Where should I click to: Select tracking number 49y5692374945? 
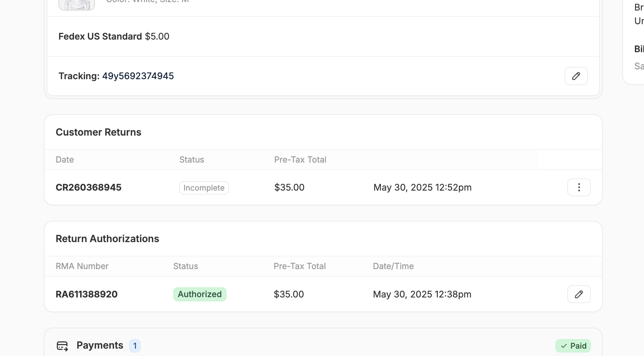click(x=138, y=76)
